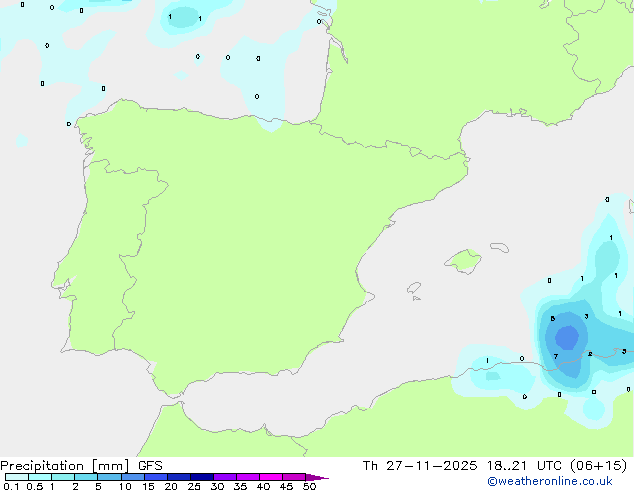Click the '40' legend scale label
Viewport: 634px width, 490px height.
click(263, 486)
